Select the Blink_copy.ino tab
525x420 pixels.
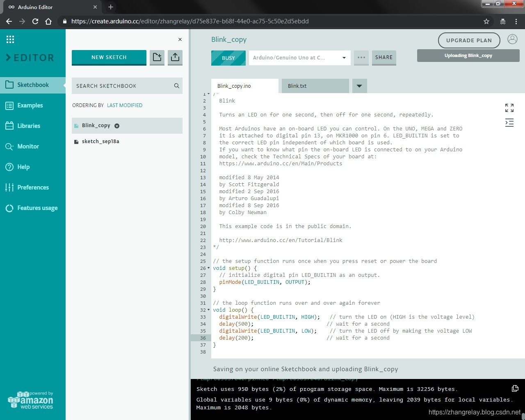click(x=245, y=86)
